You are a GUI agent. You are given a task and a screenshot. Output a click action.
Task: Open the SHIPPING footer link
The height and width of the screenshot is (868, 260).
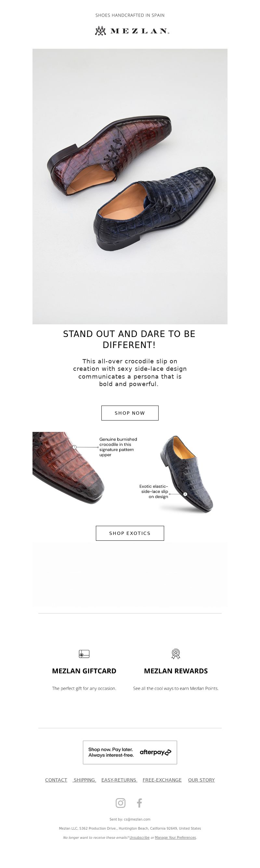(84, 780)
